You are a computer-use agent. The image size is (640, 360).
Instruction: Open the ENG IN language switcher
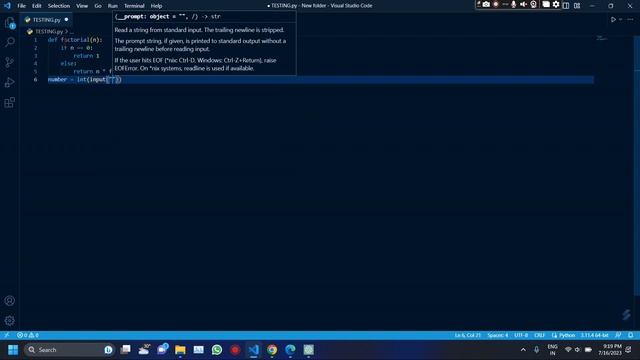[x=552, y=350]
